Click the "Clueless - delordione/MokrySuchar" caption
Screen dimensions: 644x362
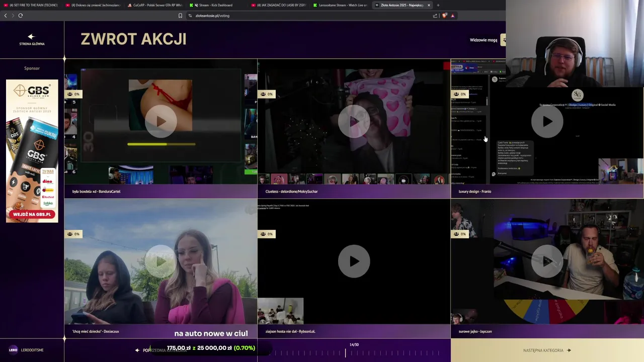[x=291, y=192]
